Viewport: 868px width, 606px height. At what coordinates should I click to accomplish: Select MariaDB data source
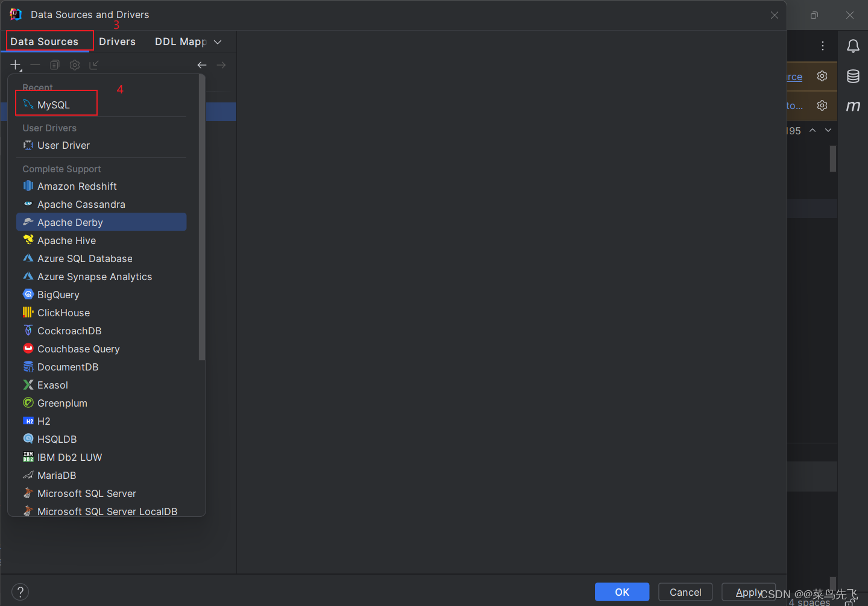click(x=101, y=475)
